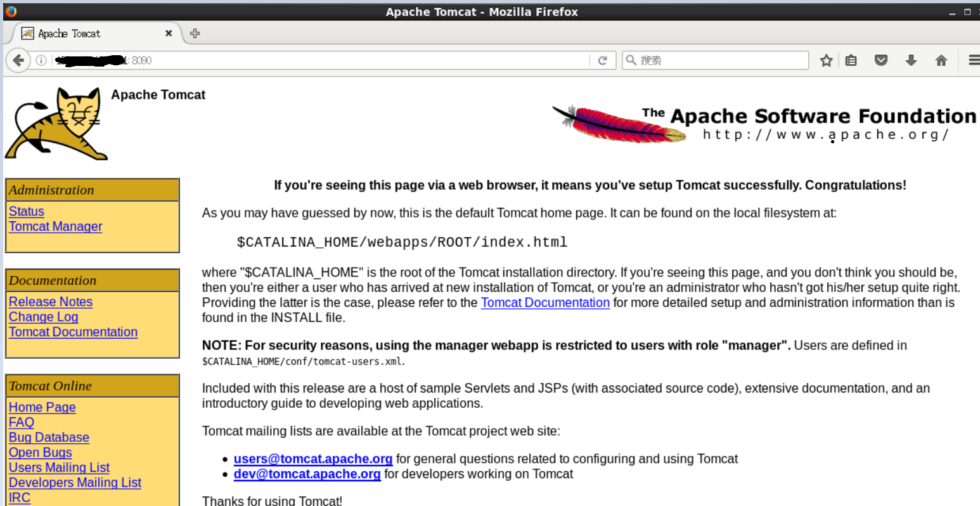
Task: Click the Apache Tomcat page heading
Action: [158, 94]
